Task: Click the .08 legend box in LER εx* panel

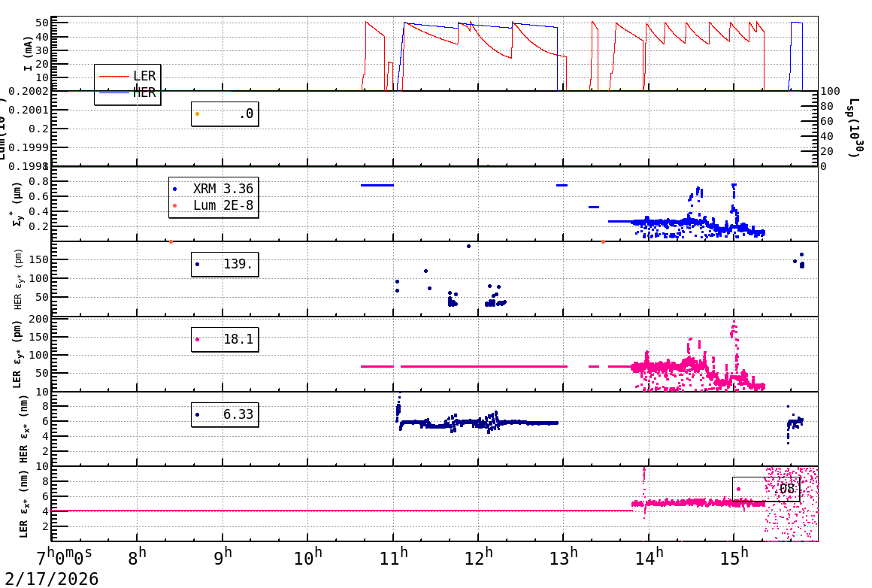Action: click(766, 489)
